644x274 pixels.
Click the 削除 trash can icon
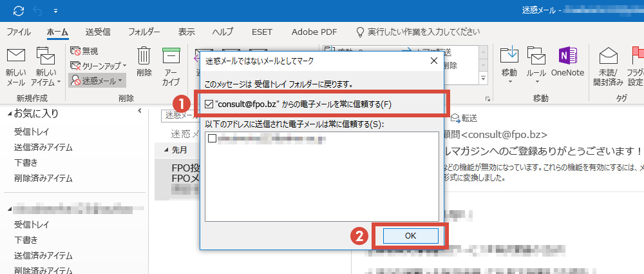click(x=144, y=55)
